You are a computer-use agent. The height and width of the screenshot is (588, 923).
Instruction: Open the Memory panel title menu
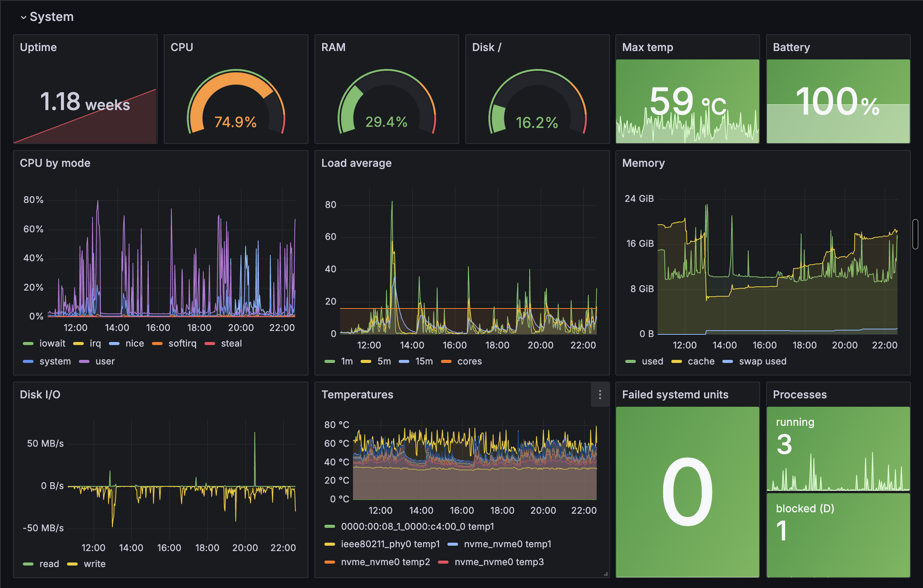click(x=644, y=163)
